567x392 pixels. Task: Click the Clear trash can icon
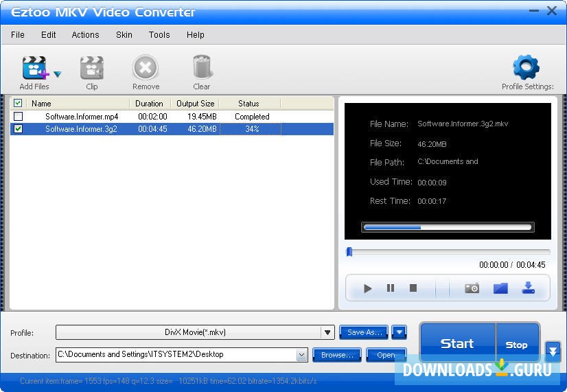point(202,67)
